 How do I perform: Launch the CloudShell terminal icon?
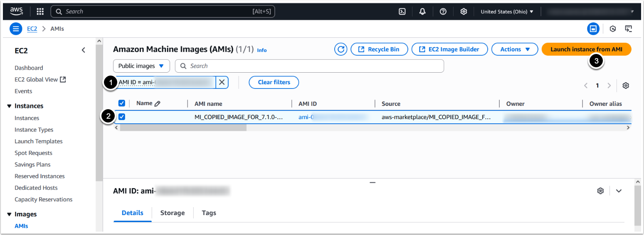tap(402, 12)
